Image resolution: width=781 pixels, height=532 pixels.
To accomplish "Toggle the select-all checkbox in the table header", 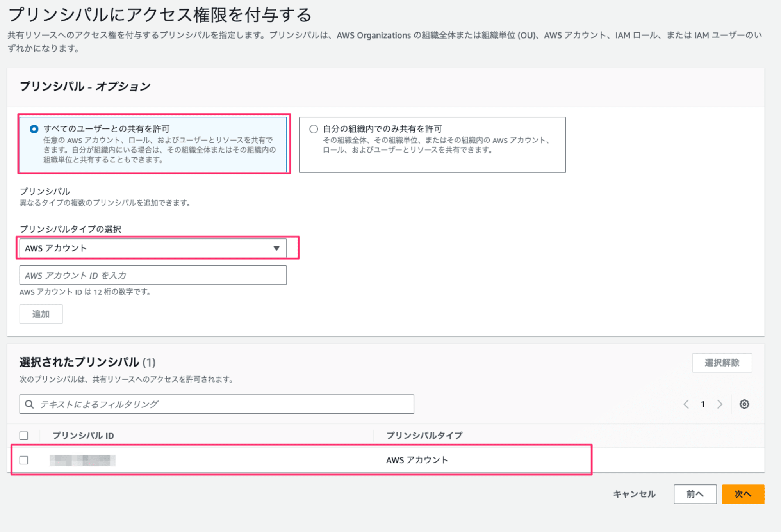I will click(24, 436).
